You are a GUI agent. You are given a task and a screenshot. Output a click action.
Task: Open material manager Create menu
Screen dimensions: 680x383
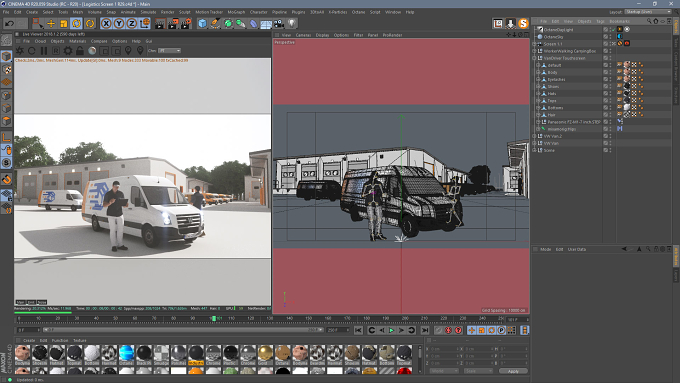pyautogui.click(x=29, y=340)
